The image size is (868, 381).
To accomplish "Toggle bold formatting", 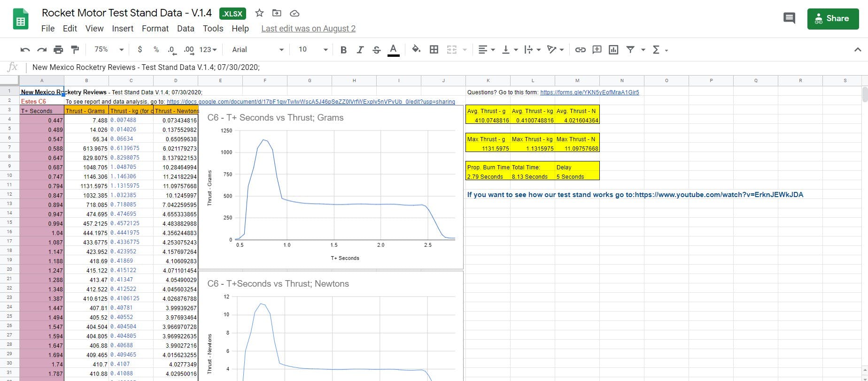I will [343, 50].
